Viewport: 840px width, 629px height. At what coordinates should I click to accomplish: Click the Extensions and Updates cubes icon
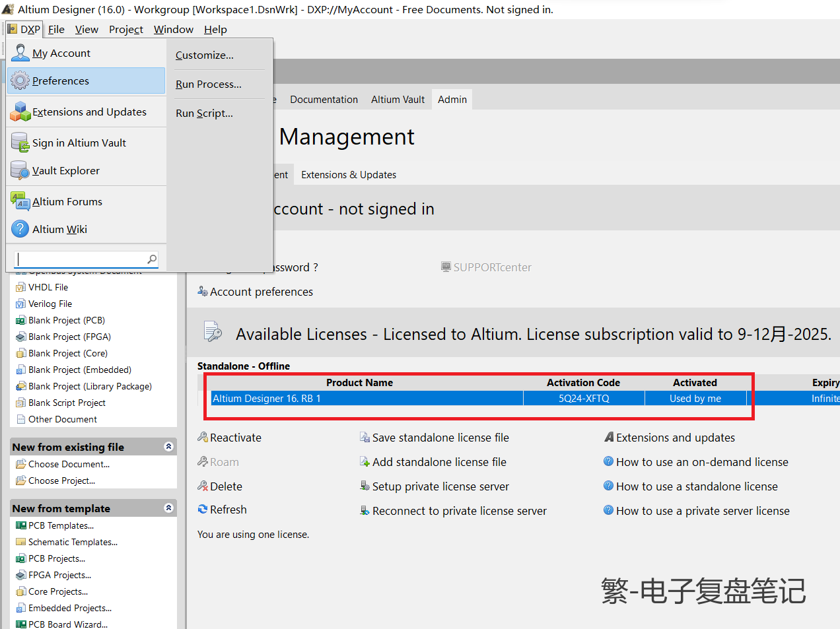20,112
